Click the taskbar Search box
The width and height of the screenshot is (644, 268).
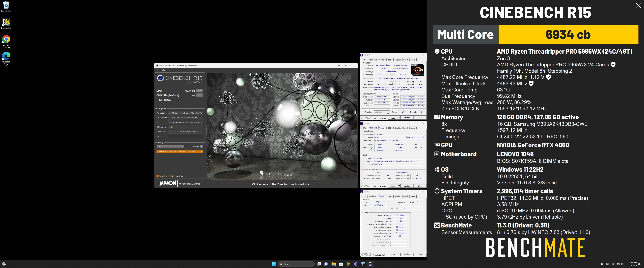point(296,264)
